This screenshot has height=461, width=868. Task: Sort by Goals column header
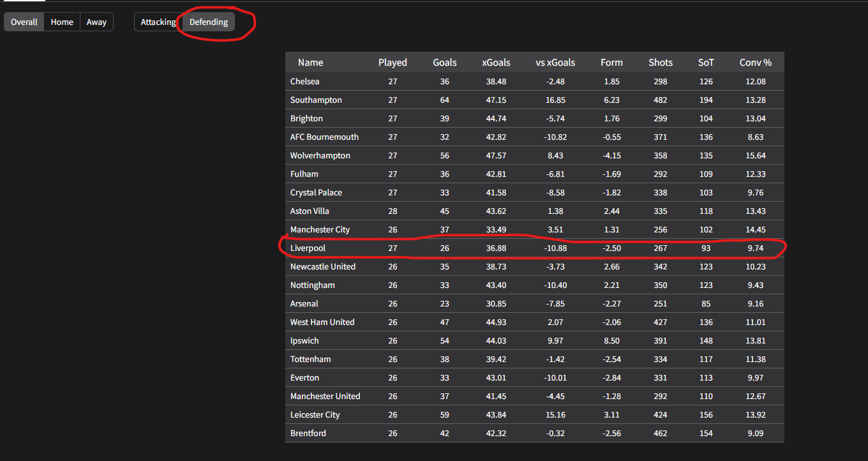[444, 63]
